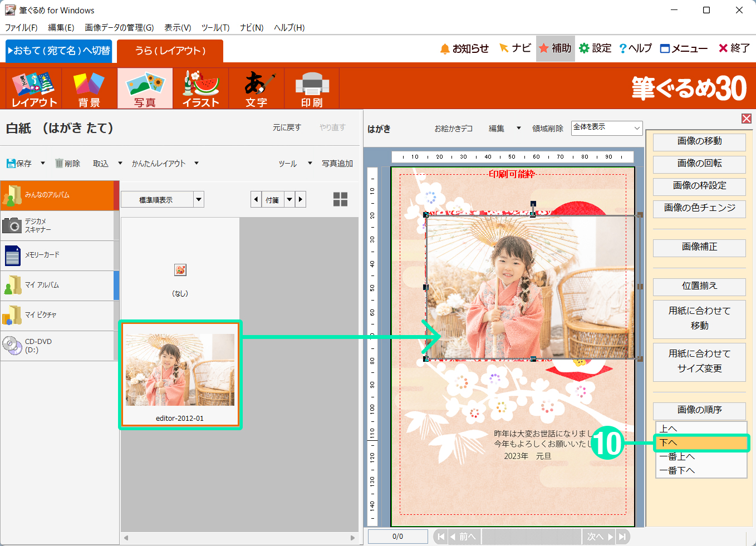The width and height of the screenshot is (756, 546).
Task: Click the thumbnail grid view icon
Action: tap(340, 199)
